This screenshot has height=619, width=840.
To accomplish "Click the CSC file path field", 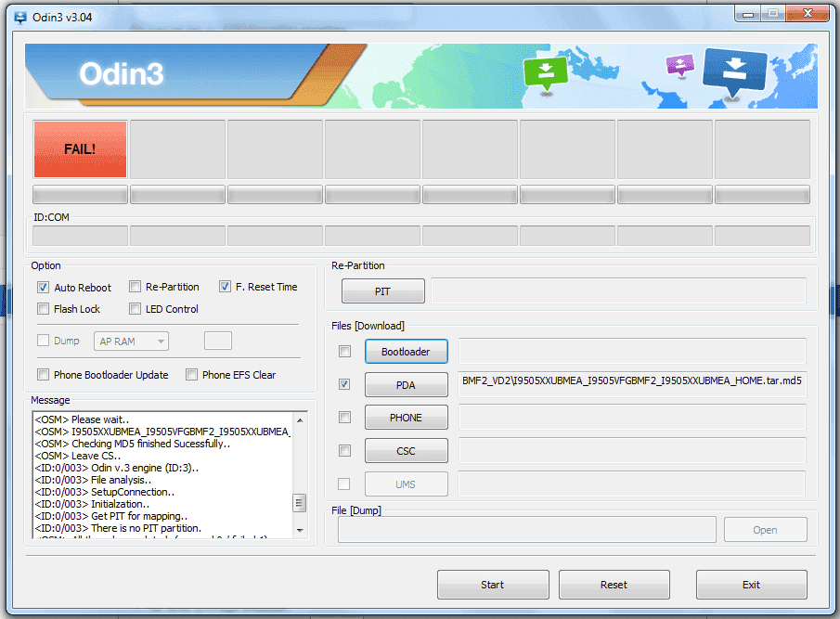I will (x=632, y=451).
